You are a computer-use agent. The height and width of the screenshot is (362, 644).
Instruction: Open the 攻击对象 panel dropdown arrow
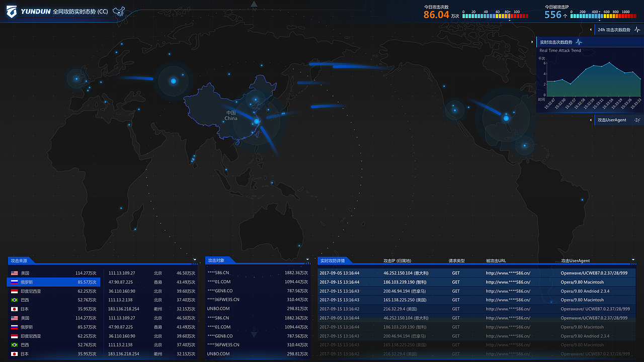(x=307, y=260)
